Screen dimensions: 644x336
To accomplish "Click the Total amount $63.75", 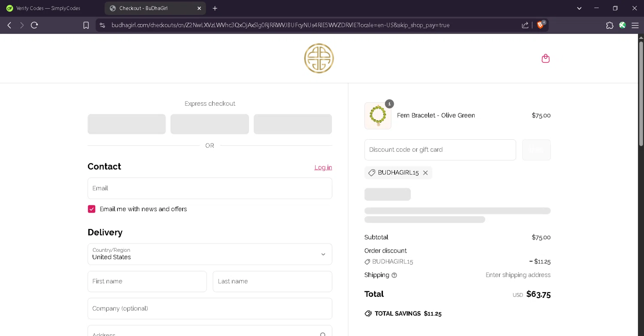I will [x=538, y=294].
